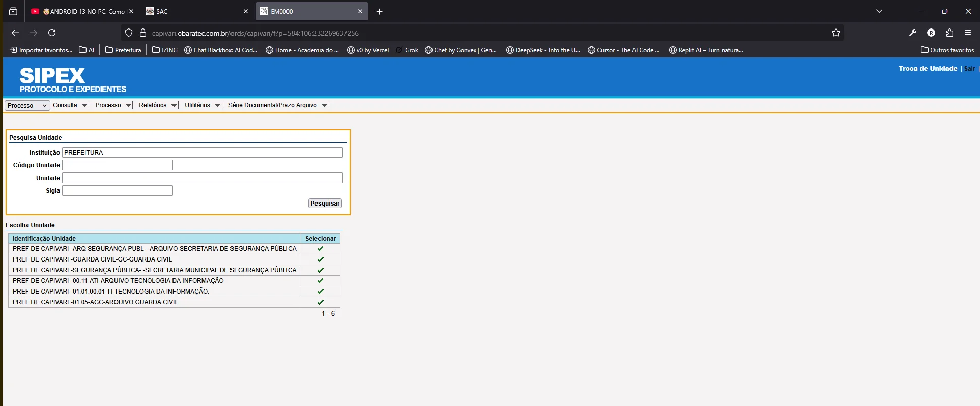
Task: Bookmark this page with the star icon
Action: coord(835,33)
